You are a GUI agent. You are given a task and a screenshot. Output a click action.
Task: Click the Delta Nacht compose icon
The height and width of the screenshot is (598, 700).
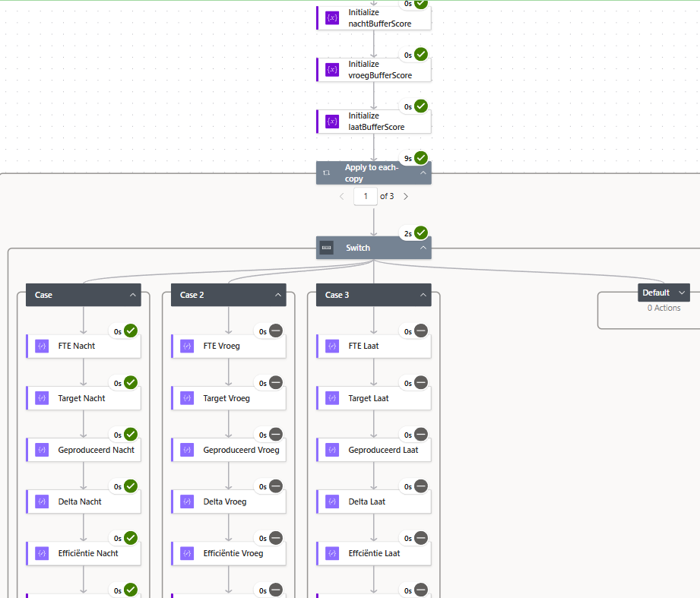click(x=41, y=501)
